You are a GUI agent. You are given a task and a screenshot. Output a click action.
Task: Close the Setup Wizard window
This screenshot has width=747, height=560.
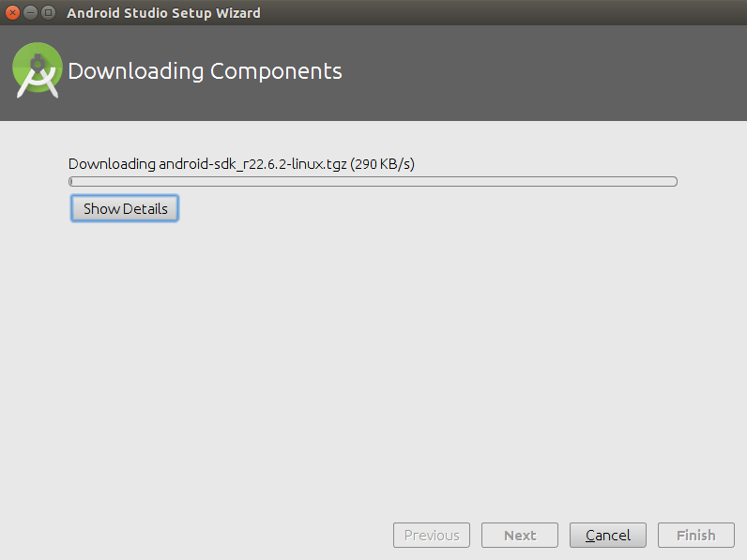coord(13,13)
